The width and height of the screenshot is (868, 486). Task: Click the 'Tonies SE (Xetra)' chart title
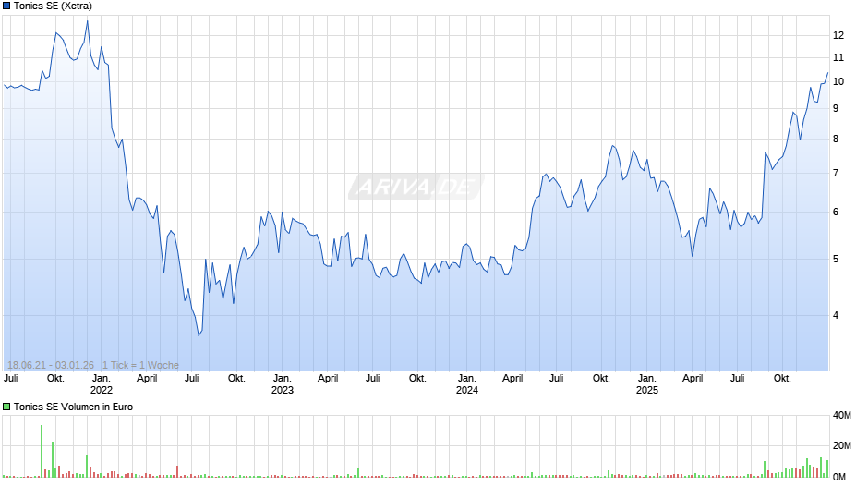coord(53,6)
